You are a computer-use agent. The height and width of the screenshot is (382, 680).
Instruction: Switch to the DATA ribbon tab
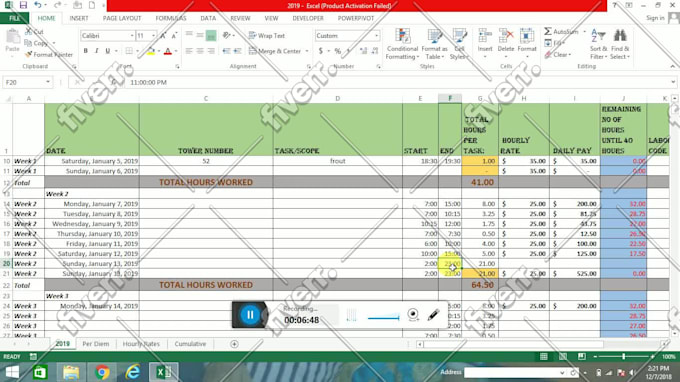[x=208, y=18]
